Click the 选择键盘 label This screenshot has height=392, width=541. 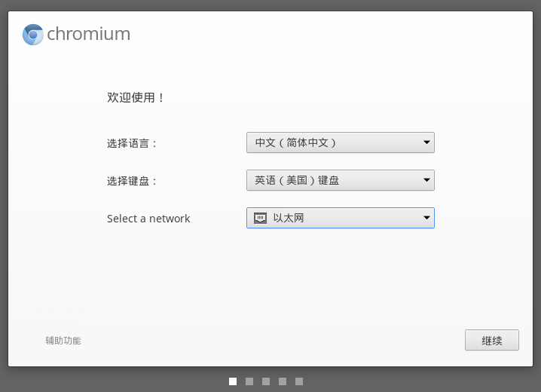coord(132,181)
